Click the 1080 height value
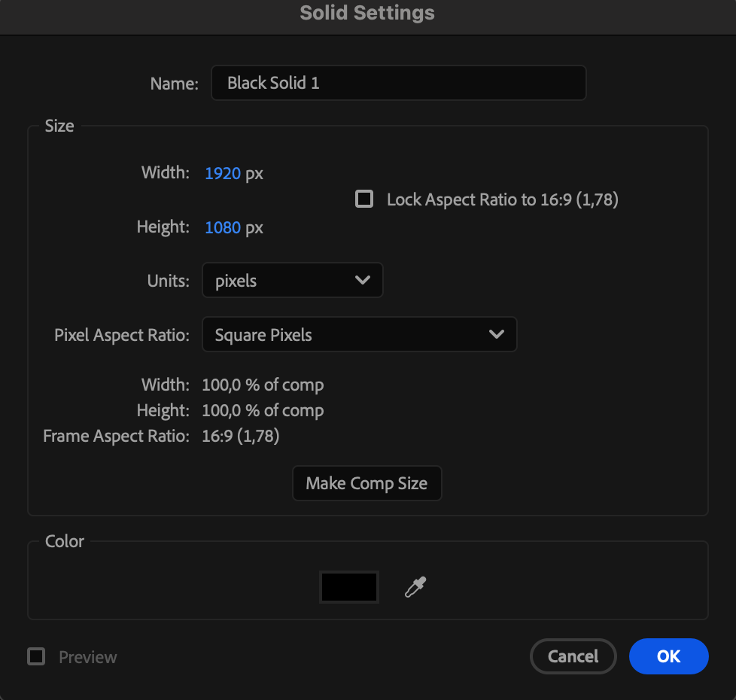The width and height of the screenshot is (736, 700). point(223,227)
